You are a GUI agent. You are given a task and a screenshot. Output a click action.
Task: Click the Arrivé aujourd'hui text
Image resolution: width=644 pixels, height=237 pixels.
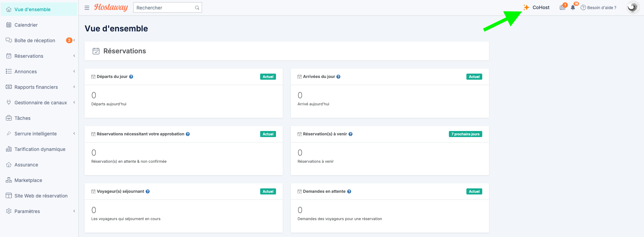click(x=313, y=104)
